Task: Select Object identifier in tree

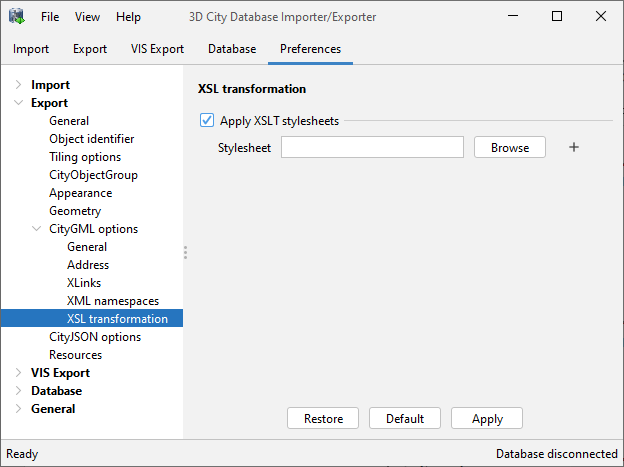Action: tap(92, 139)
